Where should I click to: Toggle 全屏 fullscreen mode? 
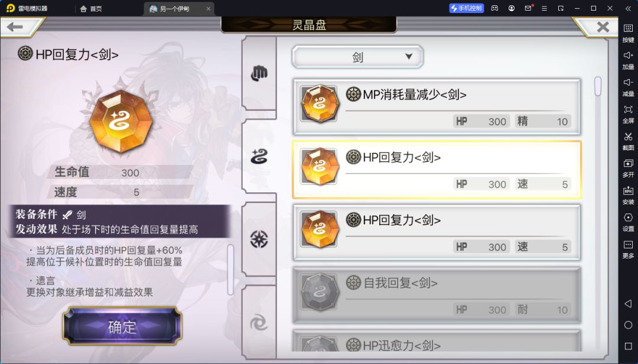(x=628, y=114)
